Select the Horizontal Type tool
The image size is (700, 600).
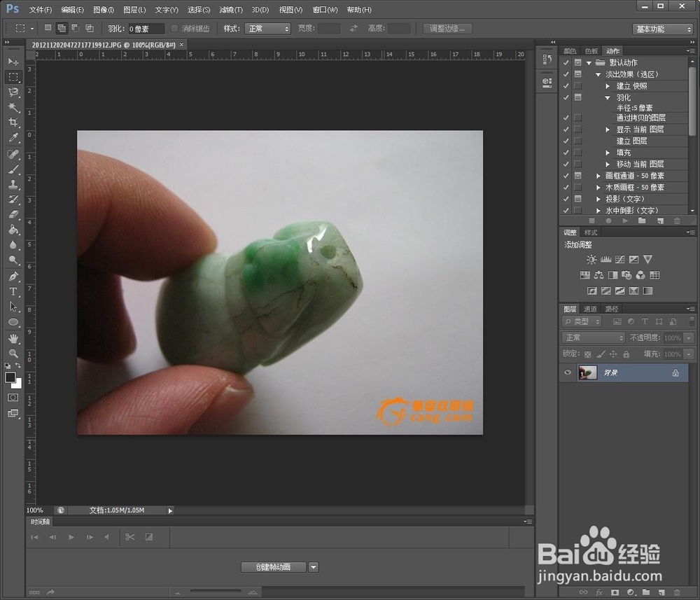pyautogui.click(x=13, y=292)
